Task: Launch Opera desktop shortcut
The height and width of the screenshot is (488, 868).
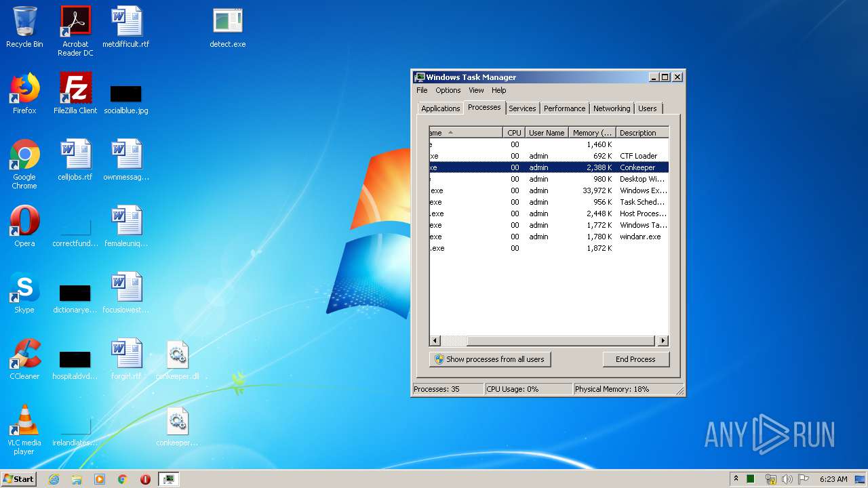Action: click(24, 226)
